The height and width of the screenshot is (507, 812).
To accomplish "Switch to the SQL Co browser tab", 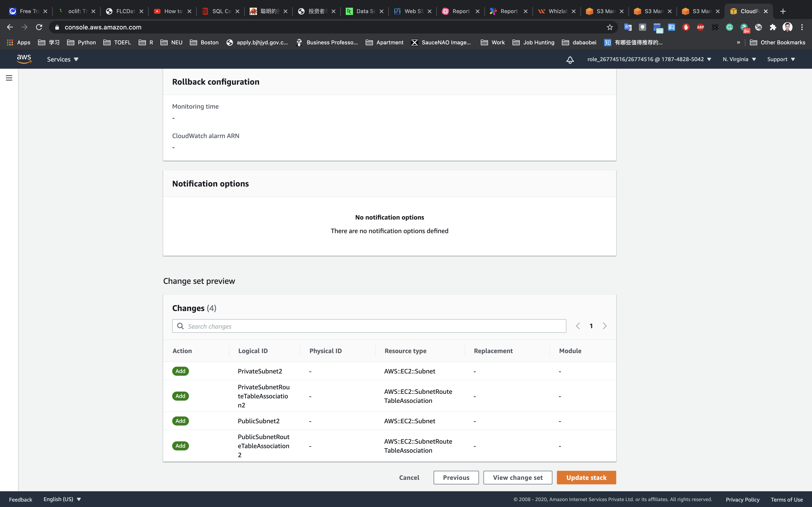I will (220, 11).
